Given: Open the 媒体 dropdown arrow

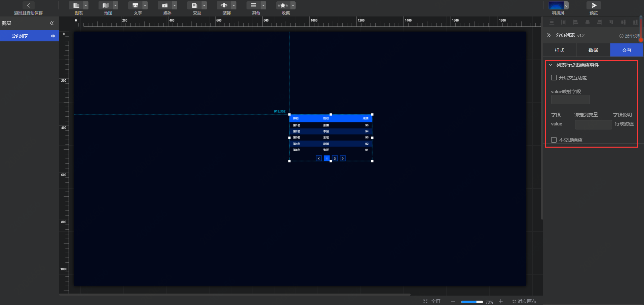Looking at the screenshot, I should [175, 5].
